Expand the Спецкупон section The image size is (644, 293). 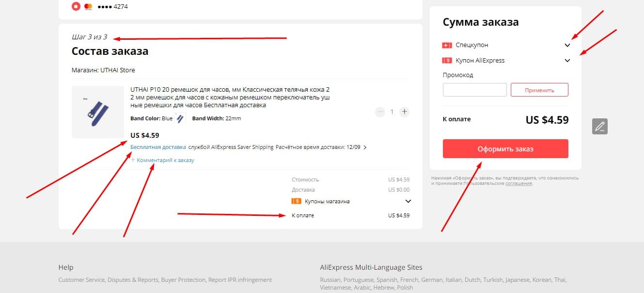pos(567,45)
